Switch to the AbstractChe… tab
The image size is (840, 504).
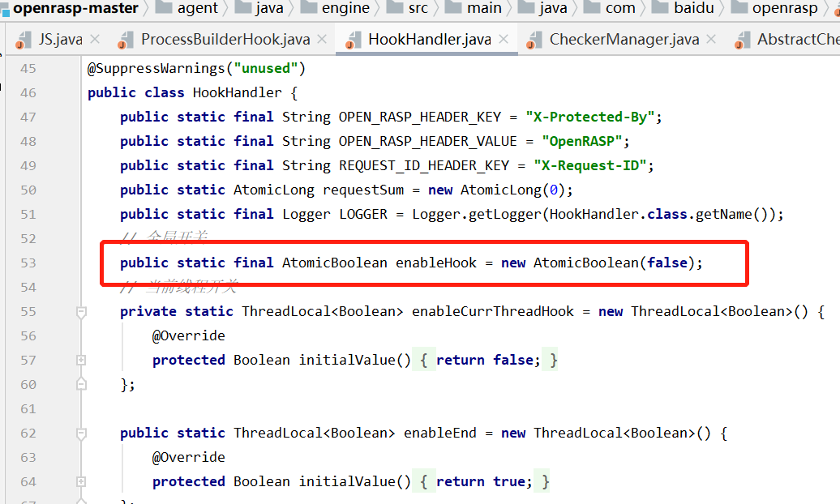pos(798,39)
